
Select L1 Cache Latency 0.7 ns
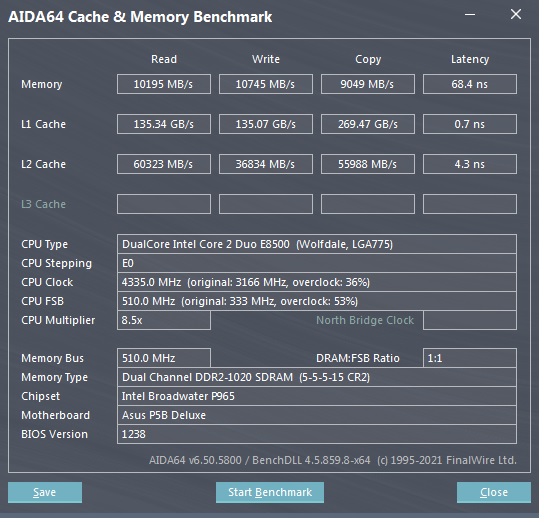(470, 124)
